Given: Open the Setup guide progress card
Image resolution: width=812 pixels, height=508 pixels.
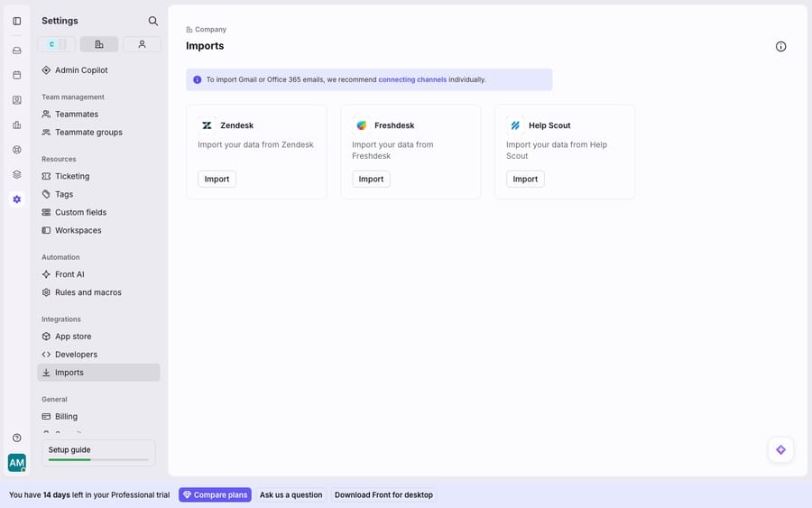Looking at the screenshot, I should click(98, 453).
